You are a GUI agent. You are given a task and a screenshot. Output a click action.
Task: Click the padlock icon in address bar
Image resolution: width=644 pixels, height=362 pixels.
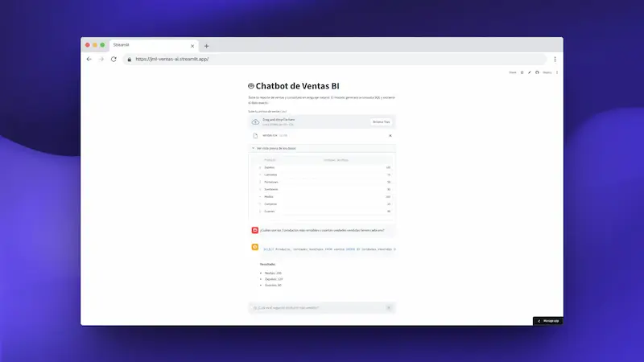130,60
